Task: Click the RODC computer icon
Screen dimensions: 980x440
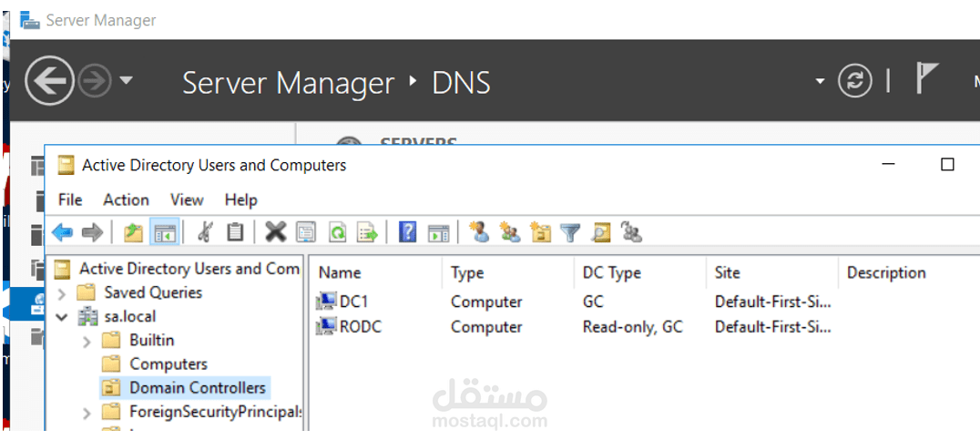Action: (x=326, y=326)
